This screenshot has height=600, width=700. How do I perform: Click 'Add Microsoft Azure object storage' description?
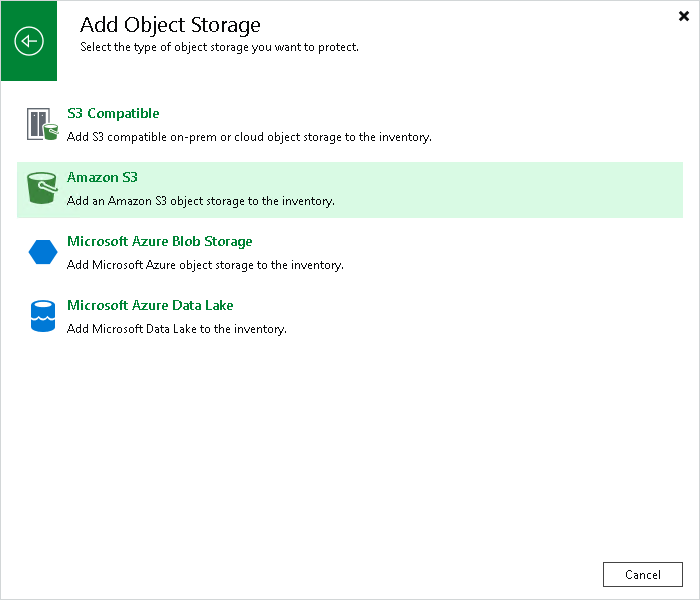click(x=205, y=265)
